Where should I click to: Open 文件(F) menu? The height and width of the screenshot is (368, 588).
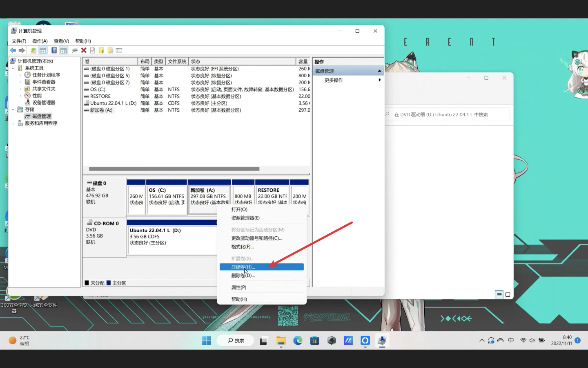point(19,41)
